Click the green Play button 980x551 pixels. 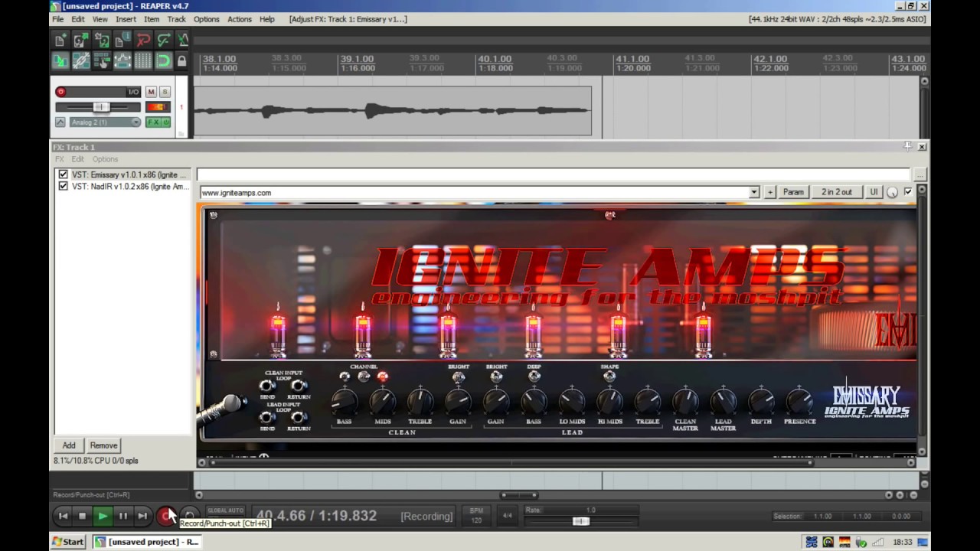coord(103,516)
